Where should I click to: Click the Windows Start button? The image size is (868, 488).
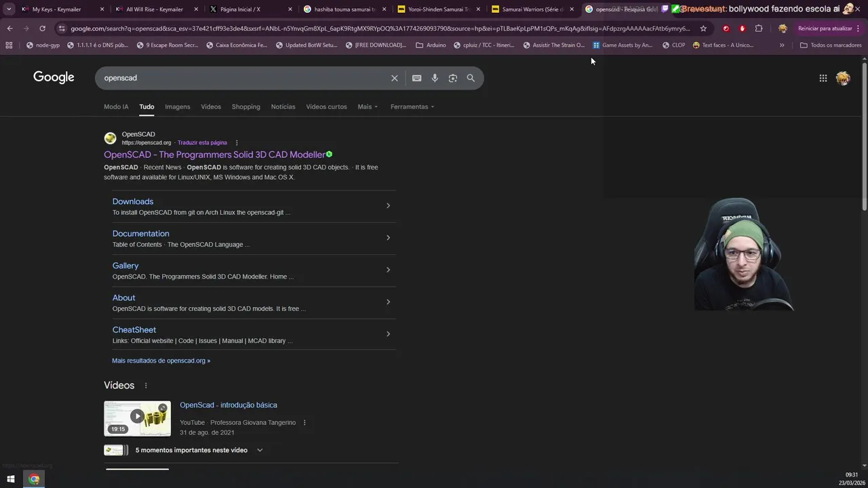10,479
